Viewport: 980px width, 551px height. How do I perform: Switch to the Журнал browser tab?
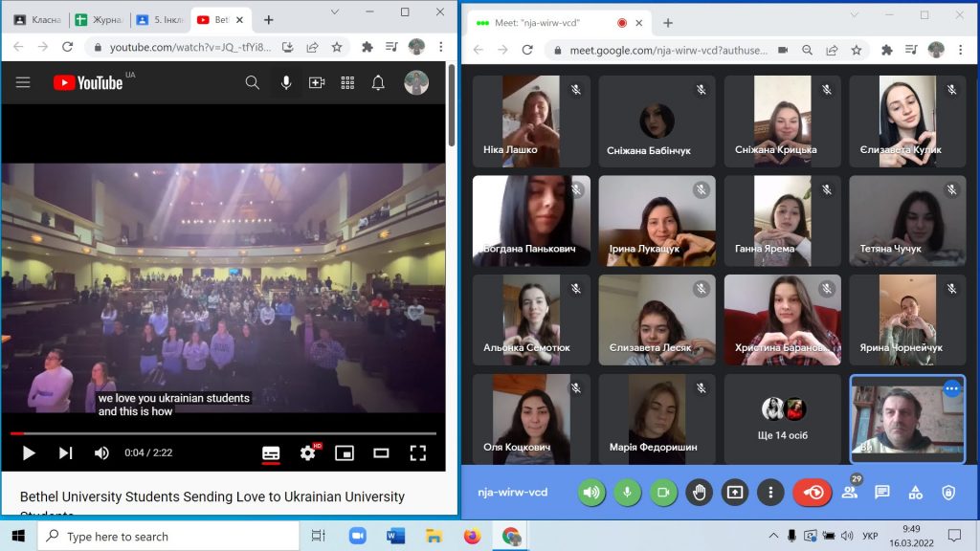click(99, 20)
